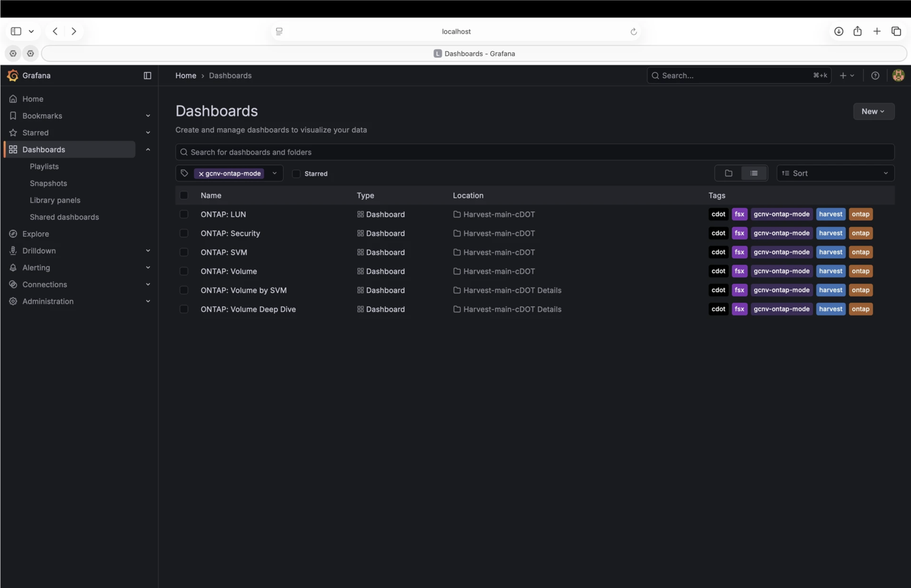Collapse the Dashboards section chevron

[x=148, y=149]
